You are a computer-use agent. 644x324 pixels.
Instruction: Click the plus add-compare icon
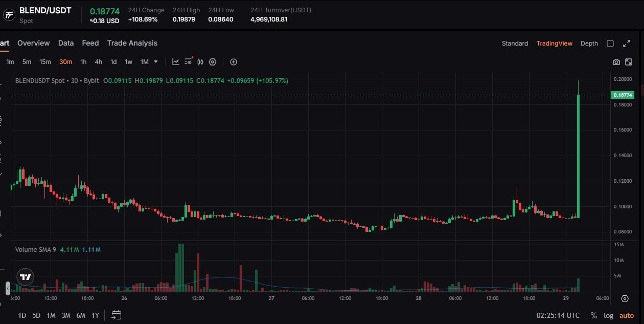coord(234,62)
